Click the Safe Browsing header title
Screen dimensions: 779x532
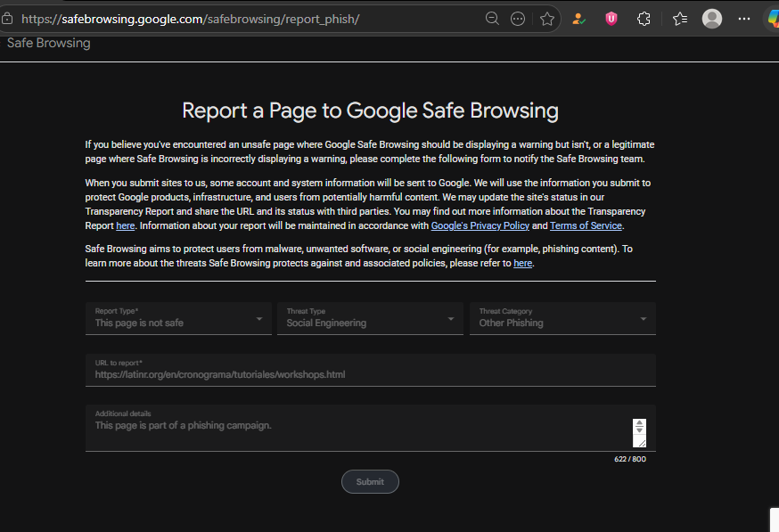pos(49,43)
